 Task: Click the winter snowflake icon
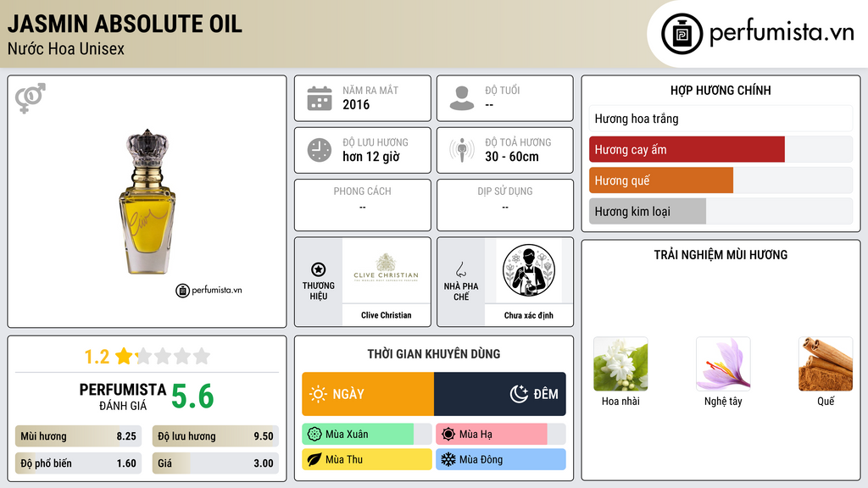pyautogui.click(x=448, y=459)
